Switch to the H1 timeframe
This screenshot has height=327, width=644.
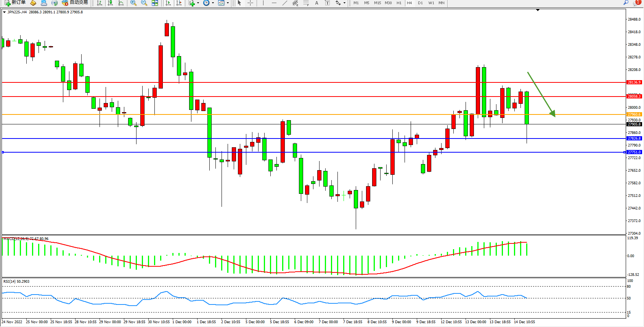point(399,3)
